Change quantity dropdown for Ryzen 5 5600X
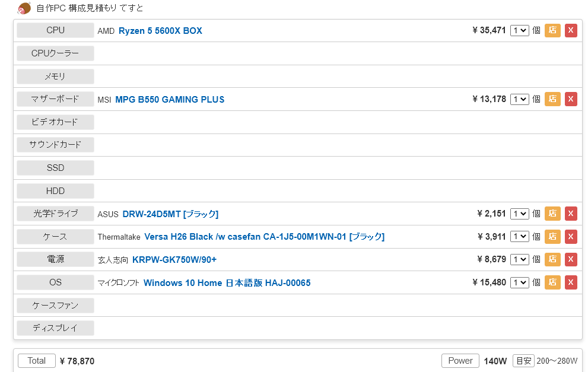This screenshot has height=372, width=588. (519, 30)
